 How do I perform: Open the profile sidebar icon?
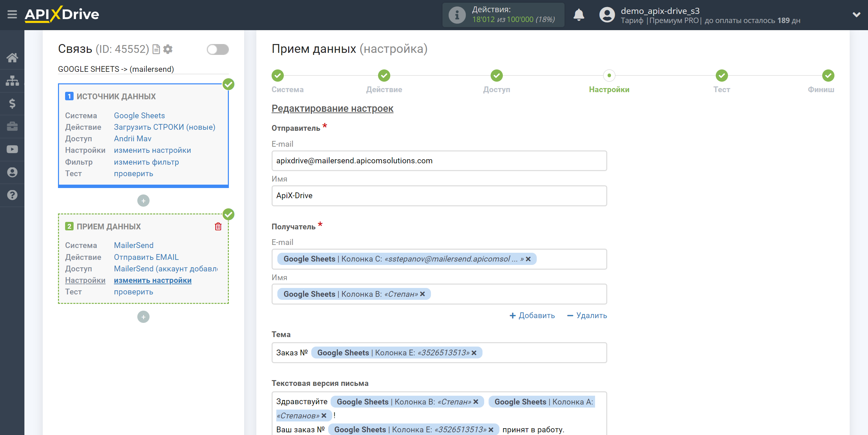(x=12, y=172)
